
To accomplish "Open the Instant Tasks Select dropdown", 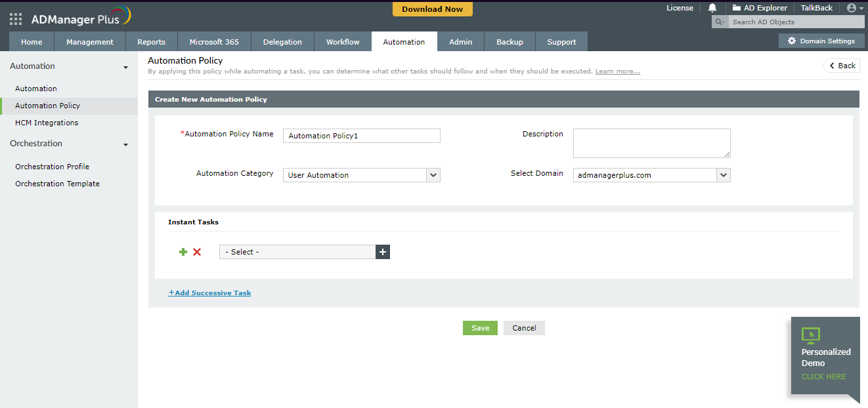I will click(297, 252).
